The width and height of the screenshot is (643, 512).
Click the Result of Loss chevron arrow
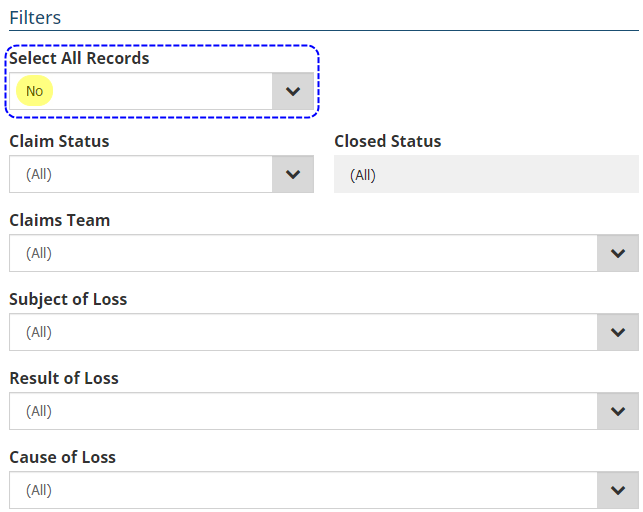click(x=618, y=411)
